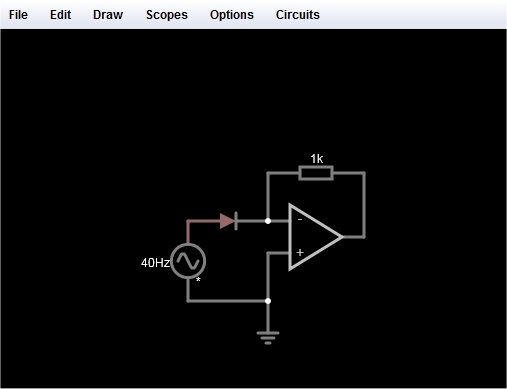Open the Draw menu
Screen dimensions: 507x389
[x=108, y=15]
